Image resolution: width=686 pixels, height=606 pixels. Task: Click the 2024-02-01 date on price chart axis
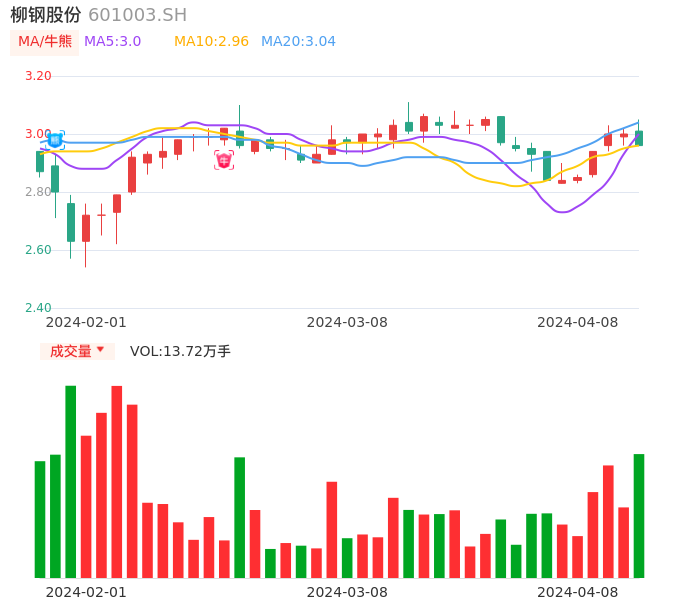[x=86, y=322]
